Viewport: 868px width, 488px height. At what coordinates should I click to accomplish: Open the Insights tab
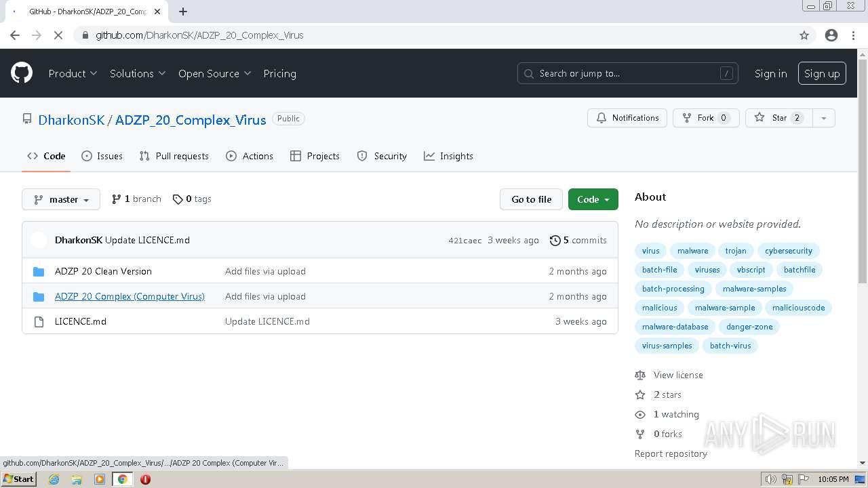(x=448, y=156)
